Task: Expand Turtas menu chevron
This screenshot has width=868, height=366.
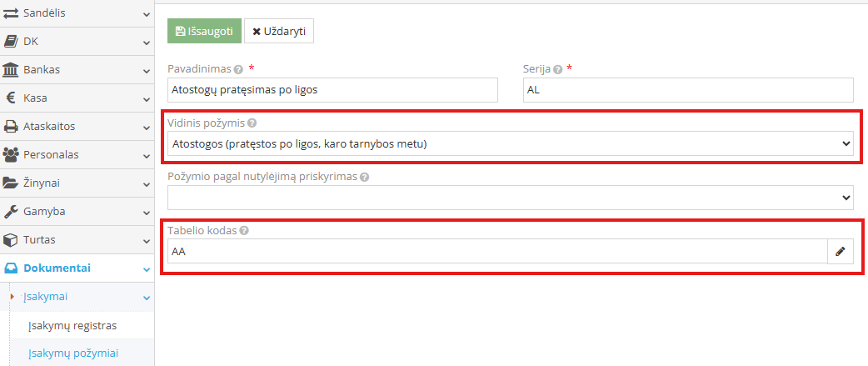Action: [x=146, y=241]
